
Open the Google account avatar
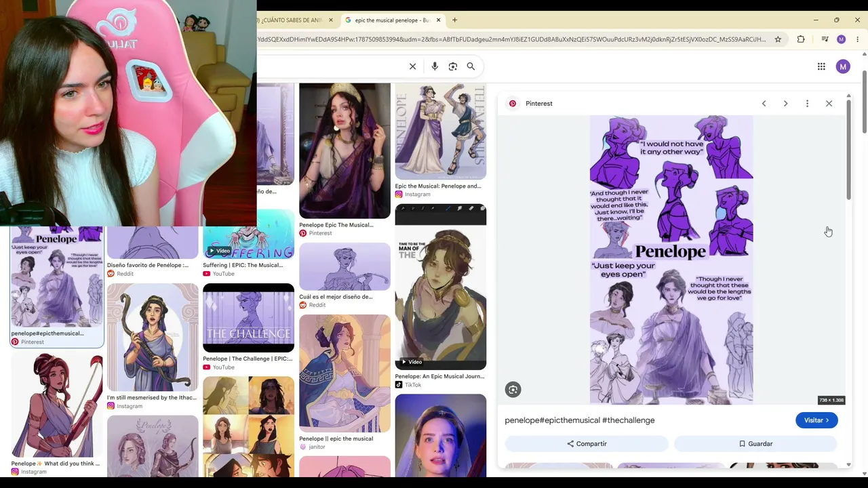(x=843, y=66)
